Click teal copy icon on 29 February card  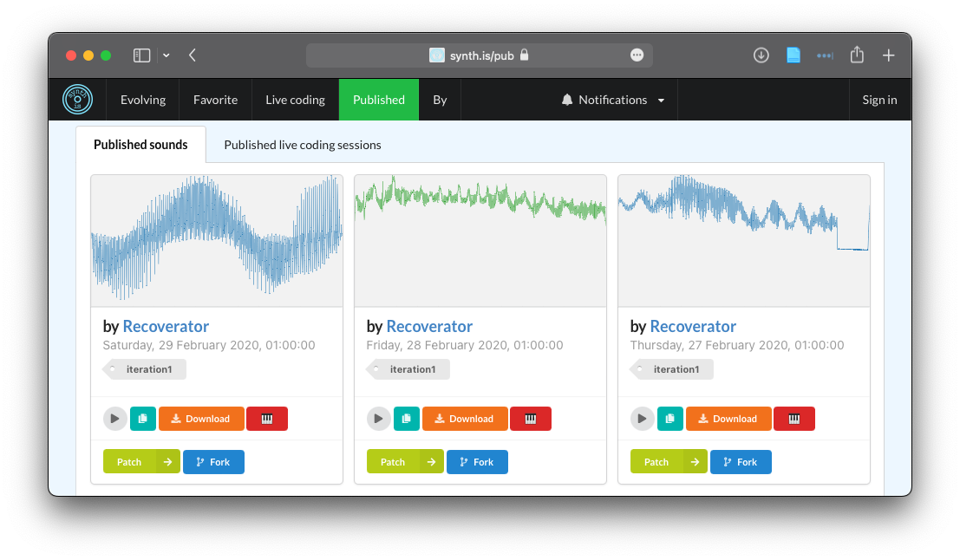pyautogui.click(x=142, y=419)
